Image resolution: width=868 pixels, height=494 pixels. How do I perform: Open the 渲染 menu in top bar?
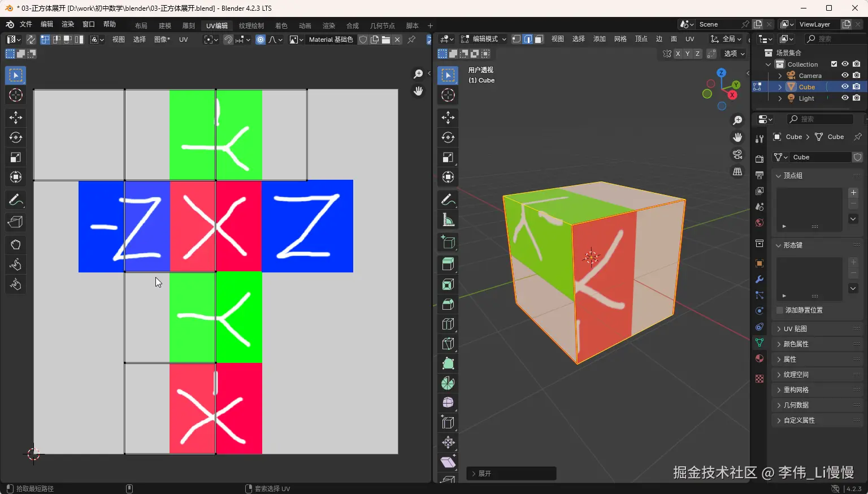(x=68, y=24)
